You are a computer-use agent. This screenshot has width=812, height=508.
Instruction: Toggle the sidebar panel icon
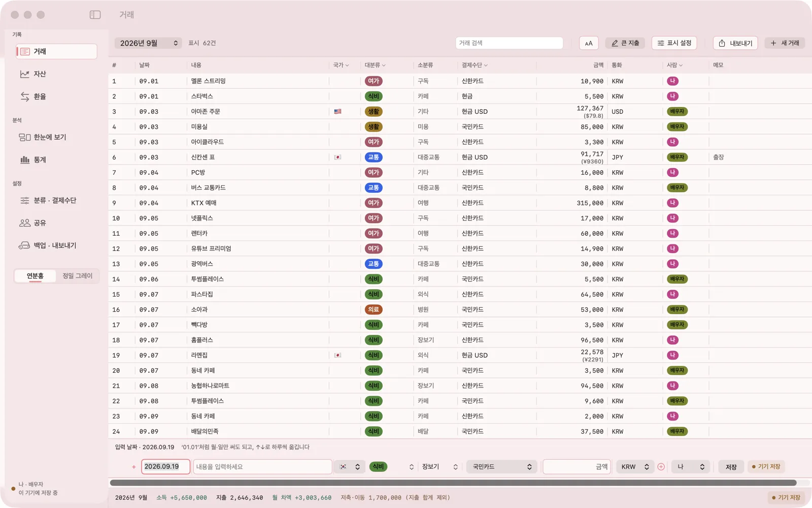(x=95, y=15)
